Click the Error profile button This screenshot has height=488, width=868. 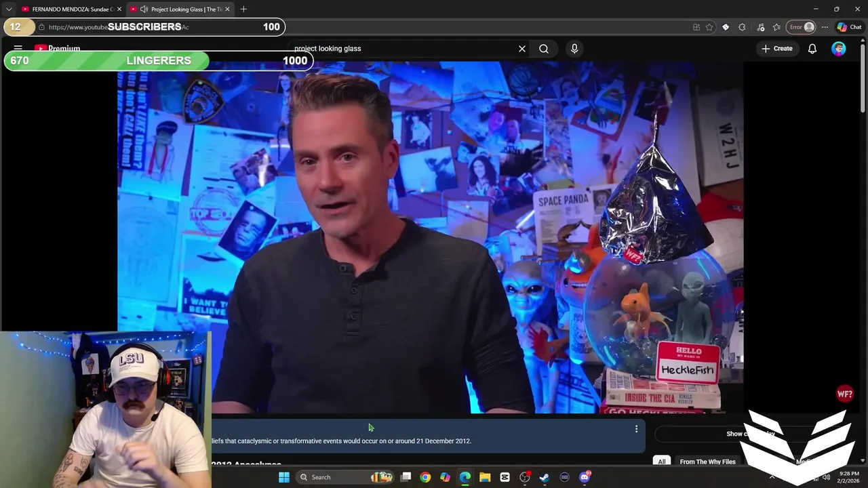point(801,27)
